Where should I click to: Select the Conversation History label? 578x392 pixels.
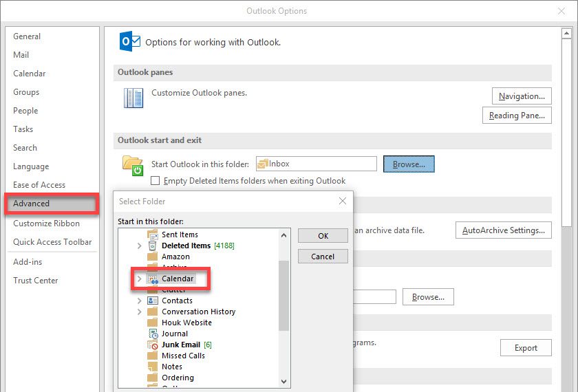(199, 312)
